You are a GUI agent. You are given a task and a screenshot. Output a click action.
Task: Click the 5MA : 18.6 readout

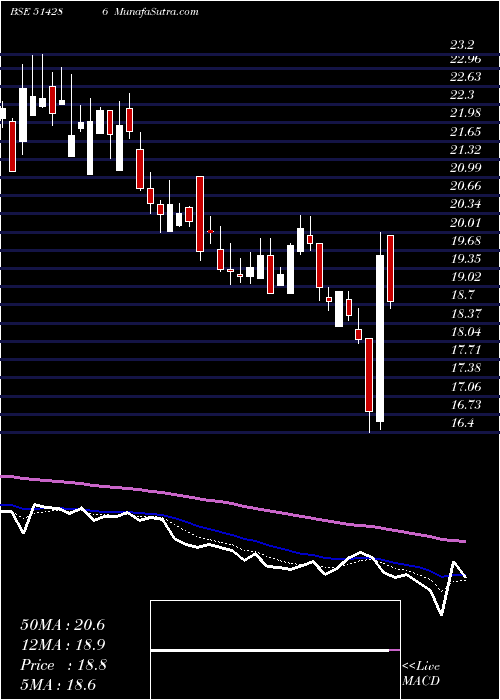coord(58,685)
